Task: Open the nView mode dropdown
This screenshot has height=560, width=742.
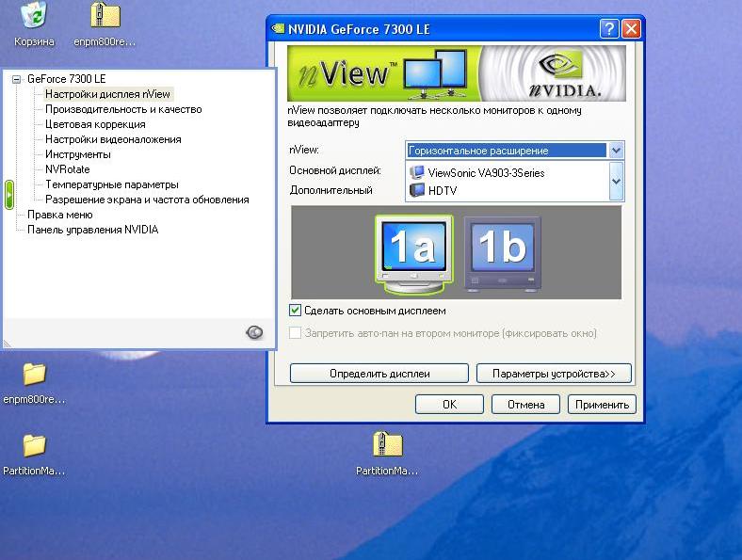Action: point(616,151)
